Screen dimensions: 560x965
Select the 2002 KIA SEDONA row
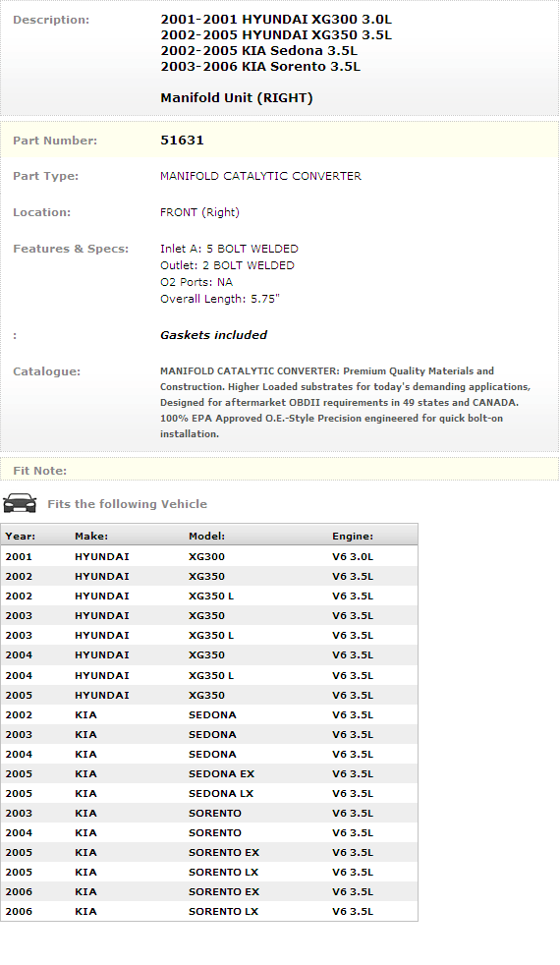click(209, 714)
